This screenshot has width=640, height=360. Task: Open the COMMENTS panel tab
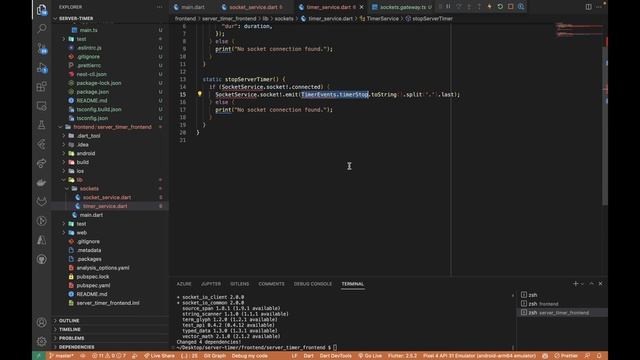[x=271, y=284]
